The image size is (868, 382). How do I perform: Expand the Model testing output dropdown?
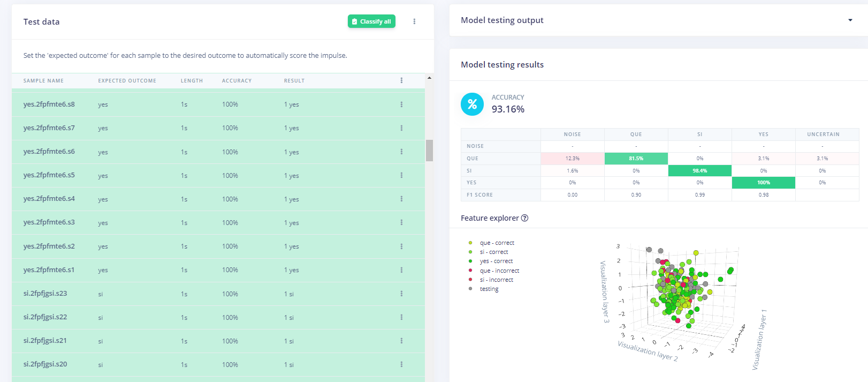[x=850, y=20]
